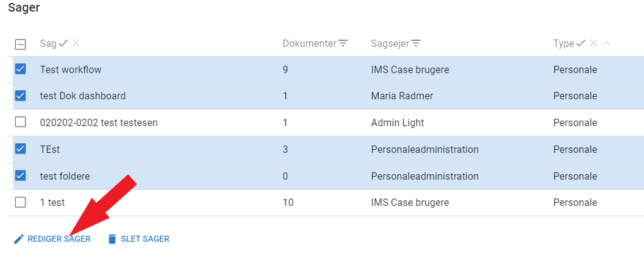Open the filter icon on Dokumenter column
Viewport: 644px width, 257px height.
(x=343, y=43)
